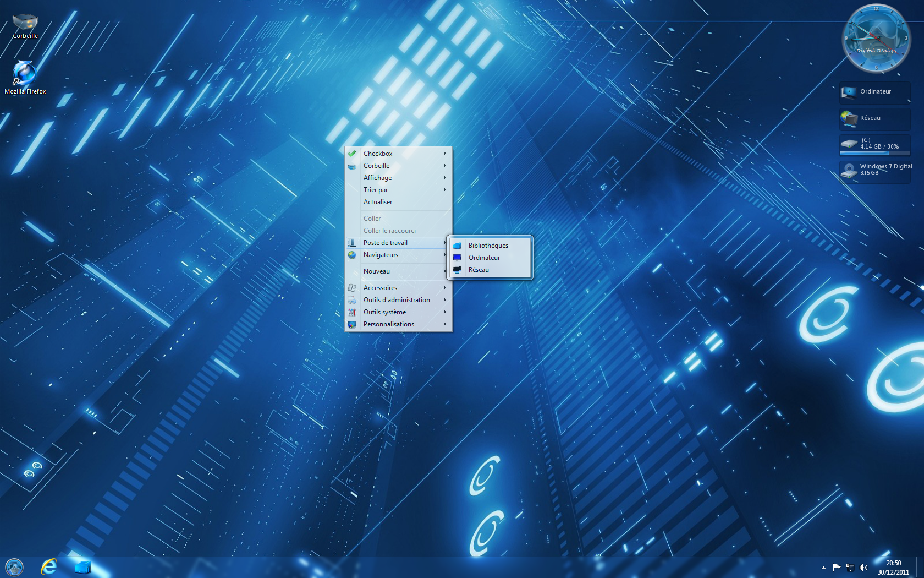Click the Windows Start orb
This screenshot has height=578, width=924.
tap(14, 566)
